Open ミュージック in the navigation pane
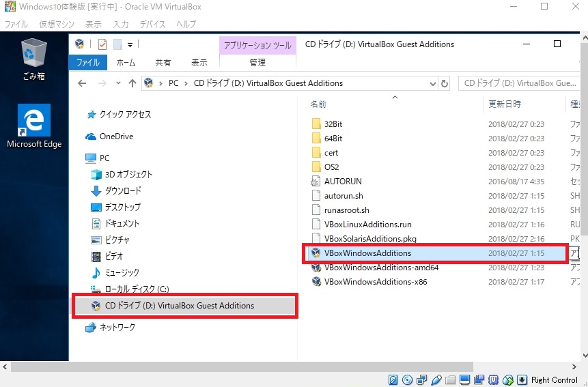This screenshot has height=387, width=588. 115,273
